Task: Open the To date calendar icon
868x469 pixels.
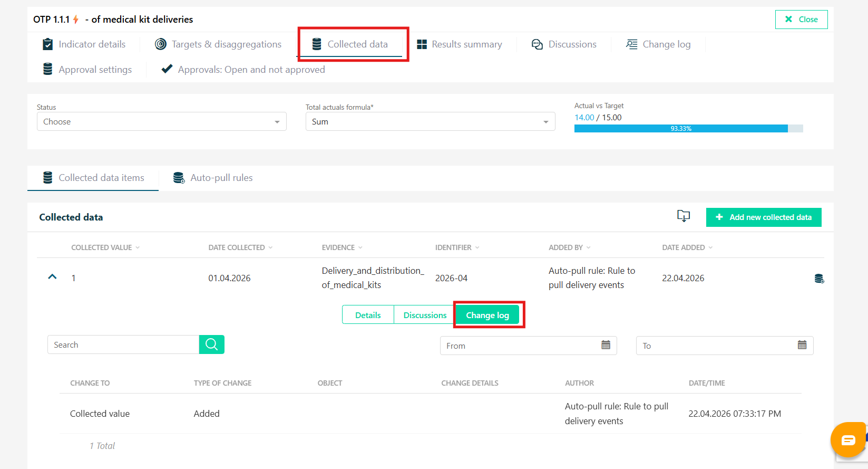Action: pyautogui.click(x=802, y=345)
